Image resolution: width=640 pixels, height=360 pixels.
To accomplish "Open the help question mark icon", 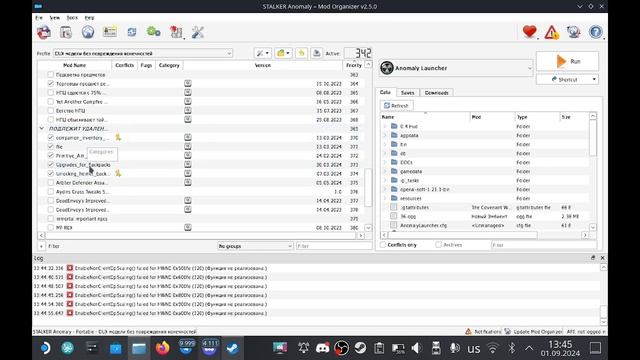I will [596, 32].
